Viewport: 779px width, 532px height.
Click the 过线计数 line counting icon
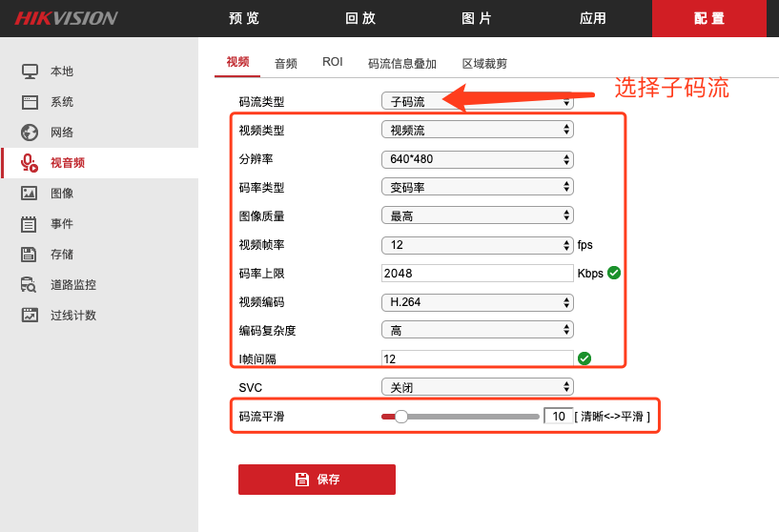[x=30, y=316]
